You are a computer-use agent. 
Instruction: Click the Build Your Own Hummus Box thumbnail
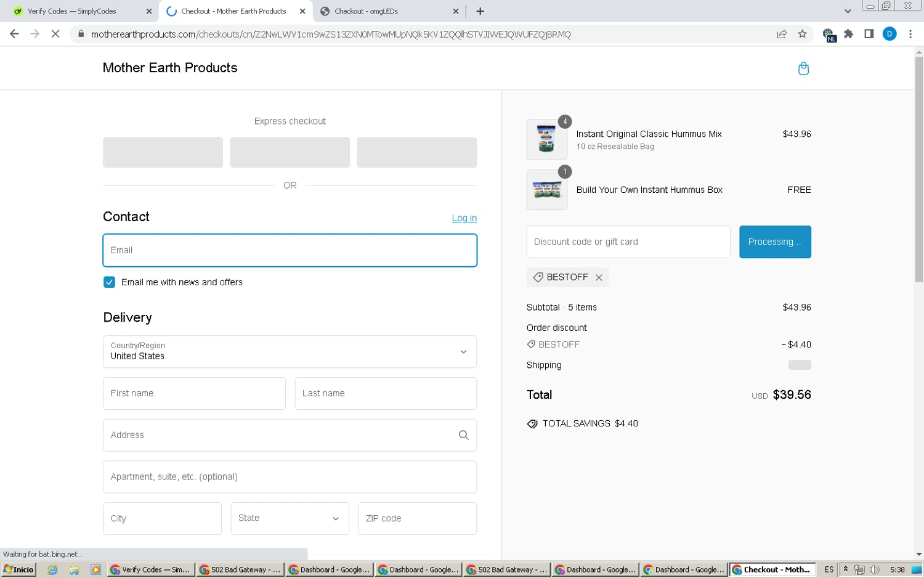pos(547,190)
